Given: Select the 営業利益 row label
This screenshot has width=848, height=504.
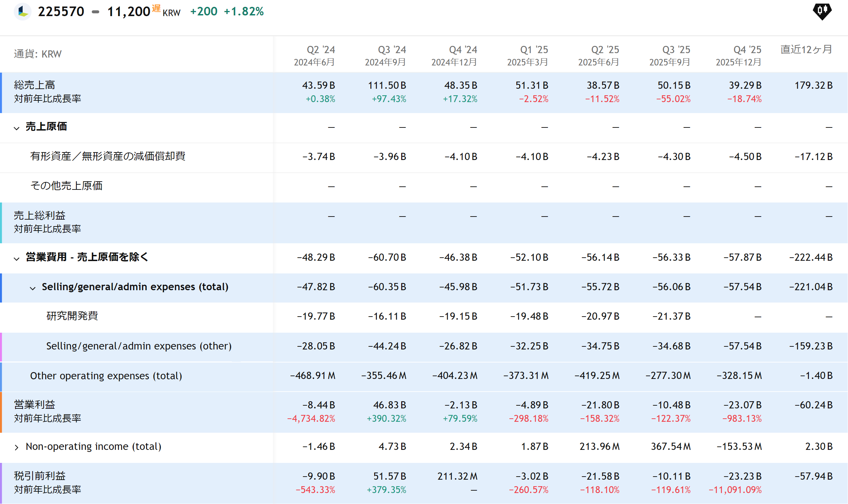Looking at the screenshot, I should [x=34, y=405].
